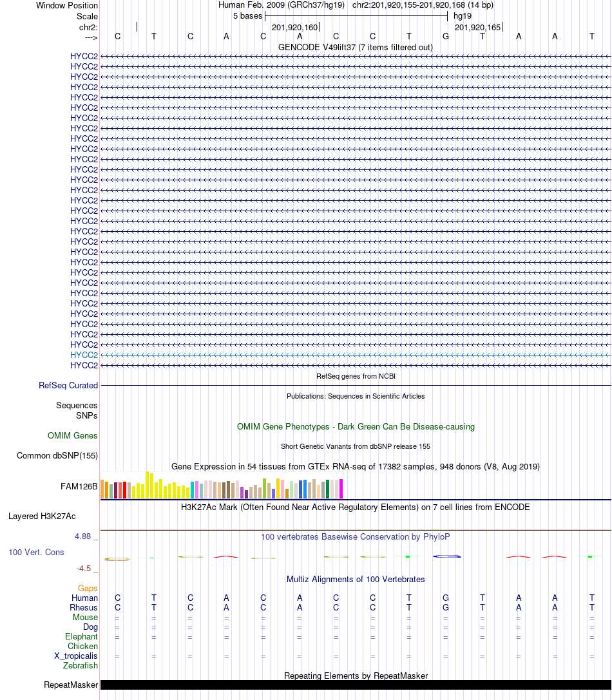
Task: Click the OMIM Genes track label
Action: click(73, 435)
